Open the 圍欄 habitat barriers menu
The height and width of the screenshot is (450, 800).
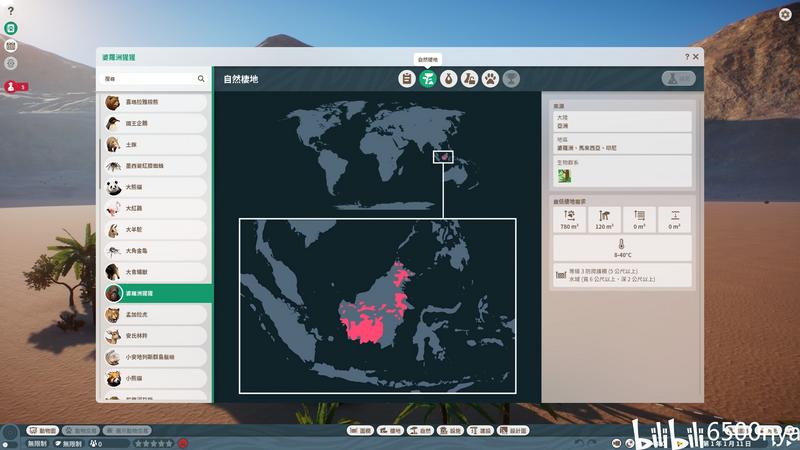360,431
